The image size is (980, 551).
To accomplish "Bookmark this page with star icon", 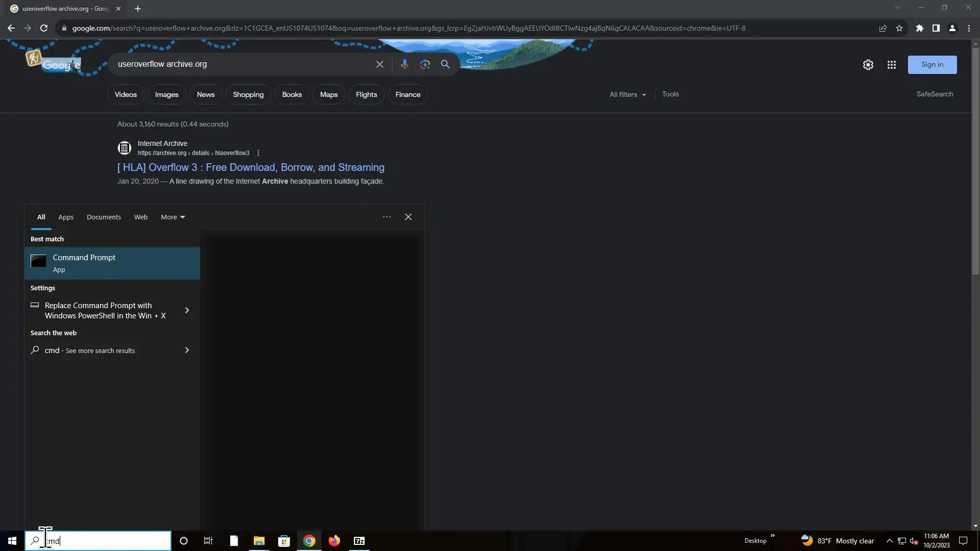I will [x=899, y=28].
